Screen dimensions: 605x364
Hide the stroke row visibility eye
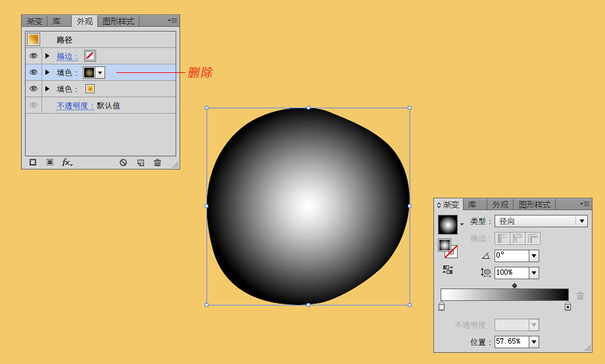point(34,56)
